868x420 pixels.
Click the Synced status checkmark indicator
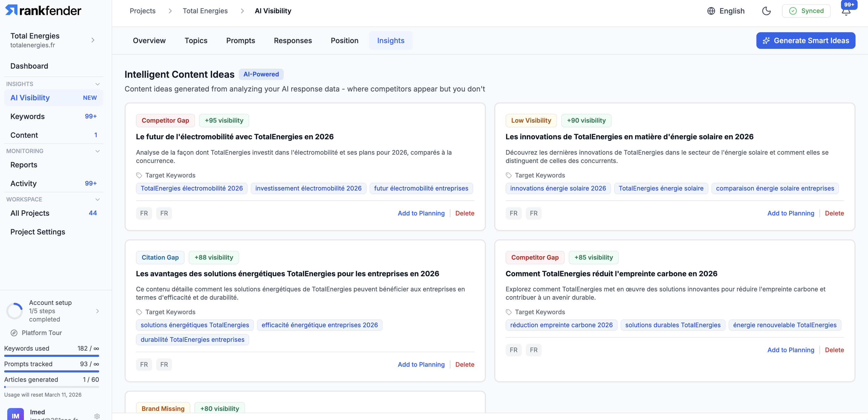click(x=793, y=11)
